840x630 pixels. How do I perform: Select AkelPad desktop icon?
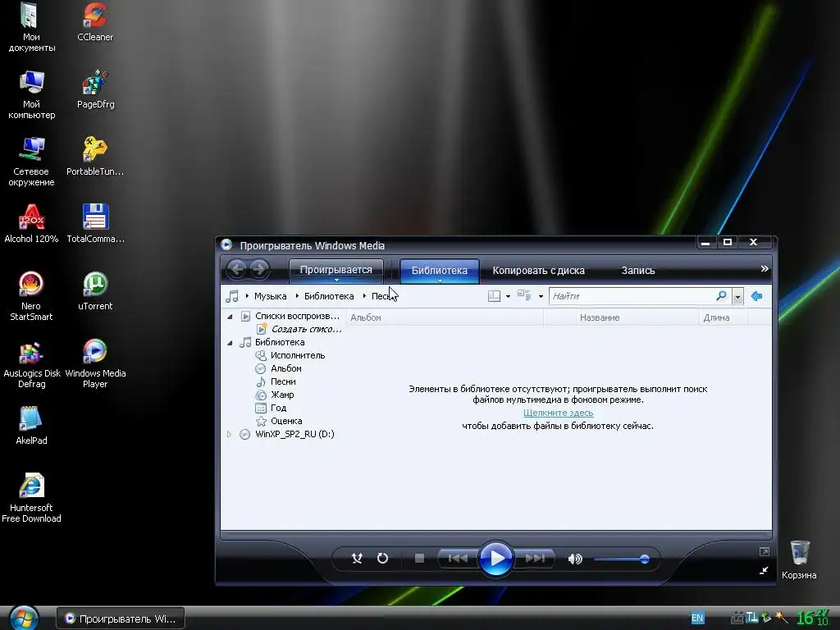[31, 426]
